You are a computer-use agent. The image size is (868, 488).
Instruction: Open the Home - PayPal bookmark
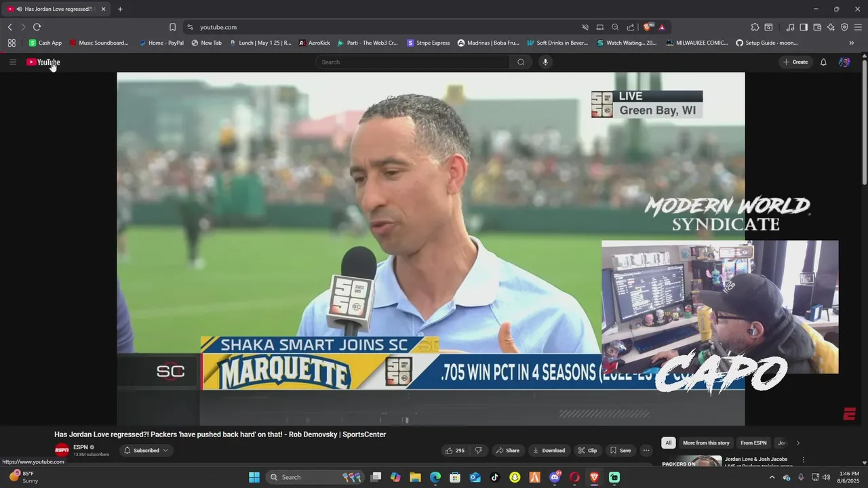coord(161,43)
